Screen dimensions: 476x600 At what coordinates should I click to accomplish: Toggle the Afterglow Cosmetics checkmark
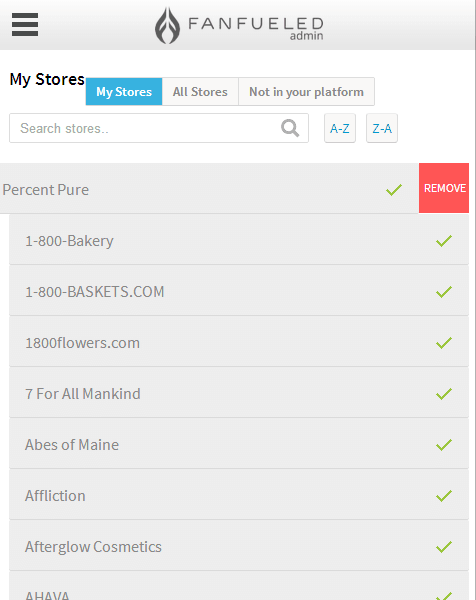(444, 546)
